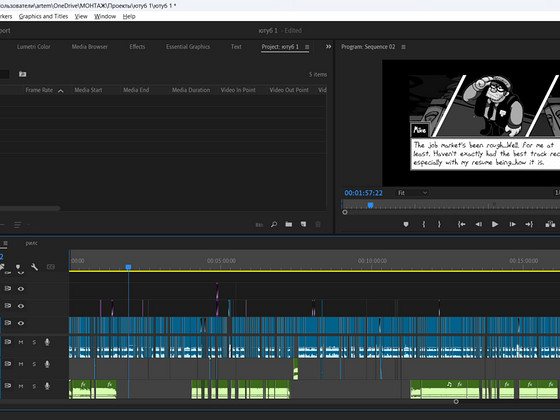
Task: Go to In point in Program monitor
Action: click(x=461, y=224)
